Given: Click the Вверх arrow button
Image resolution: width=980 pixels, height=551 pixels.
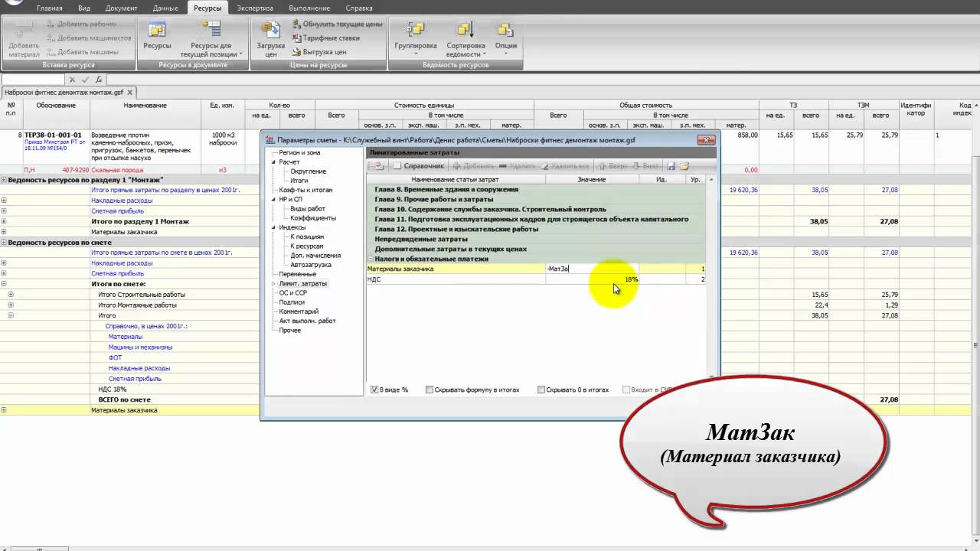Looking at the screenshot, I should point(612,165).
